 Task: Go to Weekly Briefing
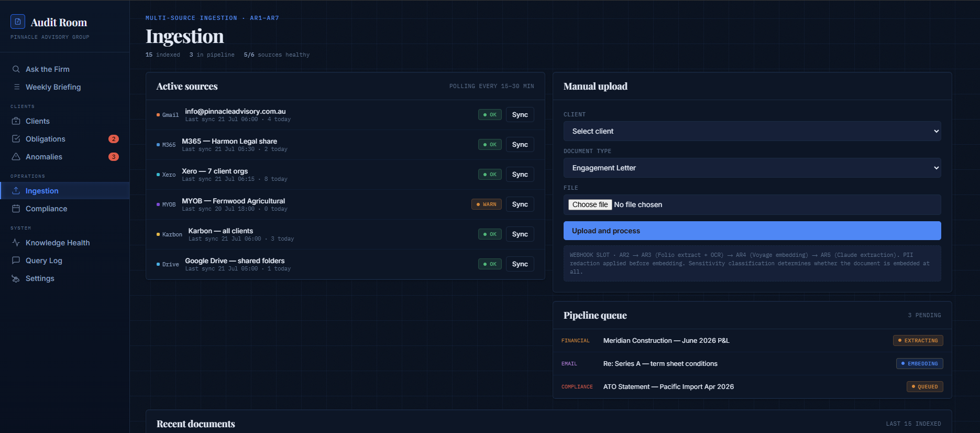tap(65, 87)
